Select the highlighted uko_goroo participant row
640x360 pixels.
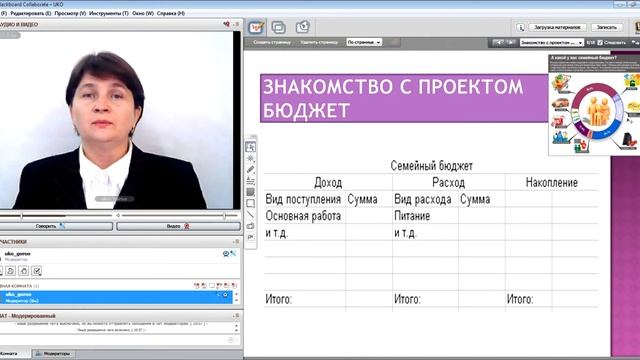click(116, 297)
